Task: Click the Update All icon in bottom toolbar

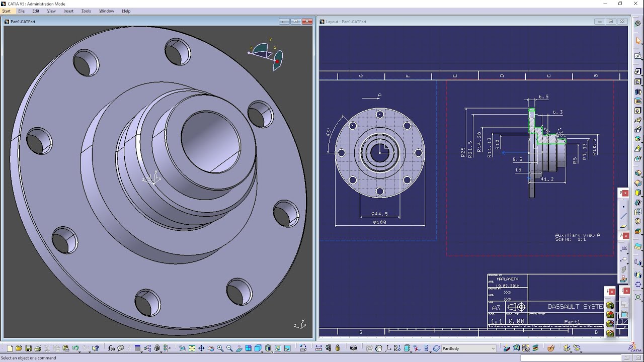Action: tap(369, 348)
